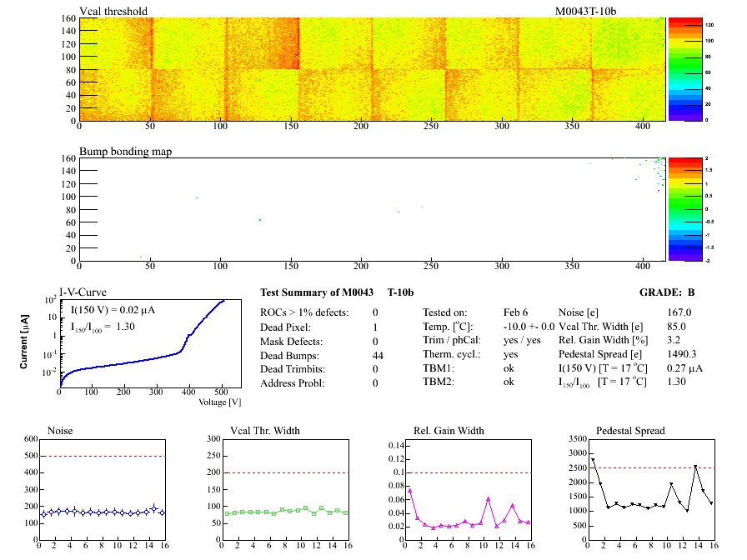Click the Voltage [V] axis label
The image size is (747, 560).
click(x=219, y=402)
